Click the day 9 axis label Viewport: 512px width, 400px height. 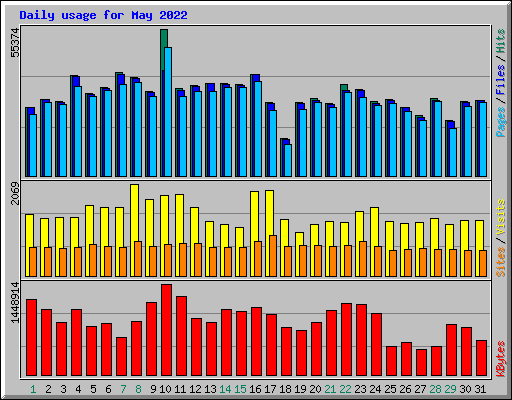(153, 389)
